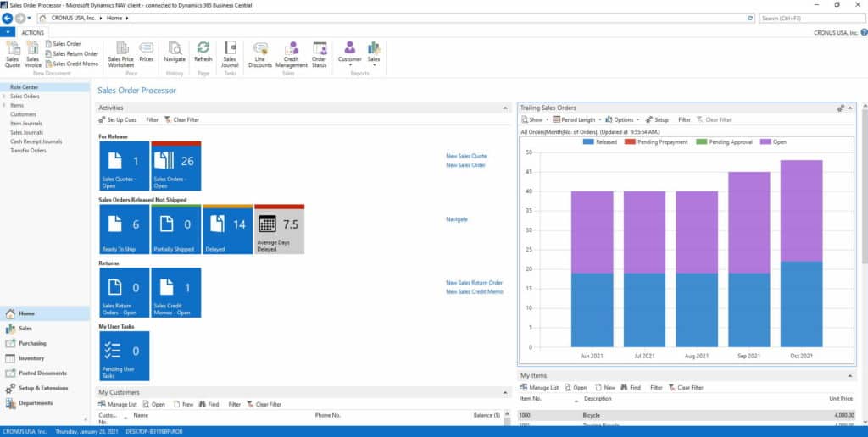Create a Sales Credit Memo from ribbon
The image size is (868, 437).
click(71, 64)
